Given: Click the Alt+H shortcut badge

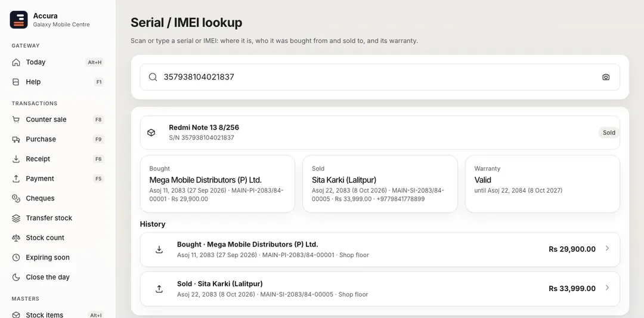Looking at the screenshot, I should click(95, 63).
